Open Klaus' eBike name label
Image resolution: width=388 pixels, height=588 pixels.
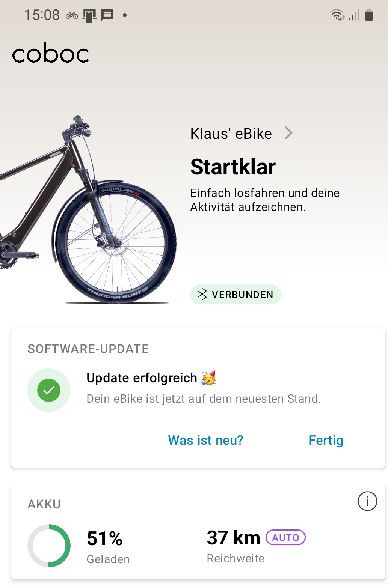point(231,134)
